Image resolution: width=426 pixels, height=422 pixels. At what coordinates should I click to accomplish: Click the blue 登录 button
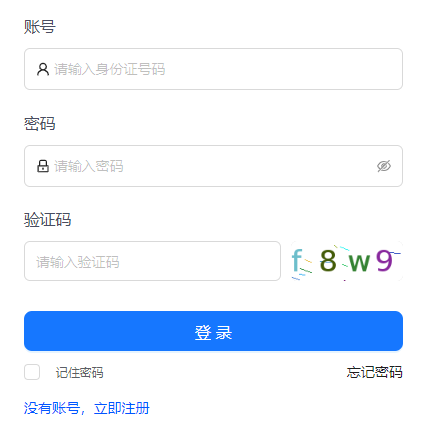pyautogui.click(x=213, y=331)
